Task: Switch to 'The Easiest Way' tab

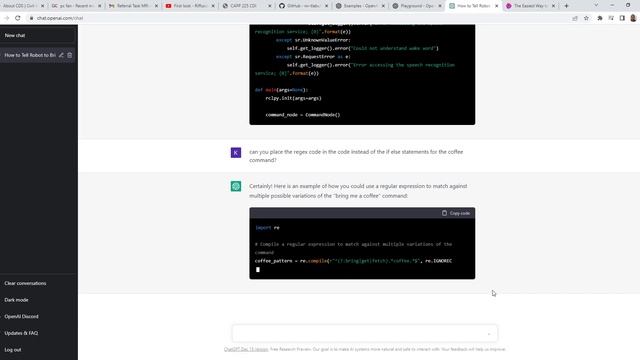Action: [530, 6]
